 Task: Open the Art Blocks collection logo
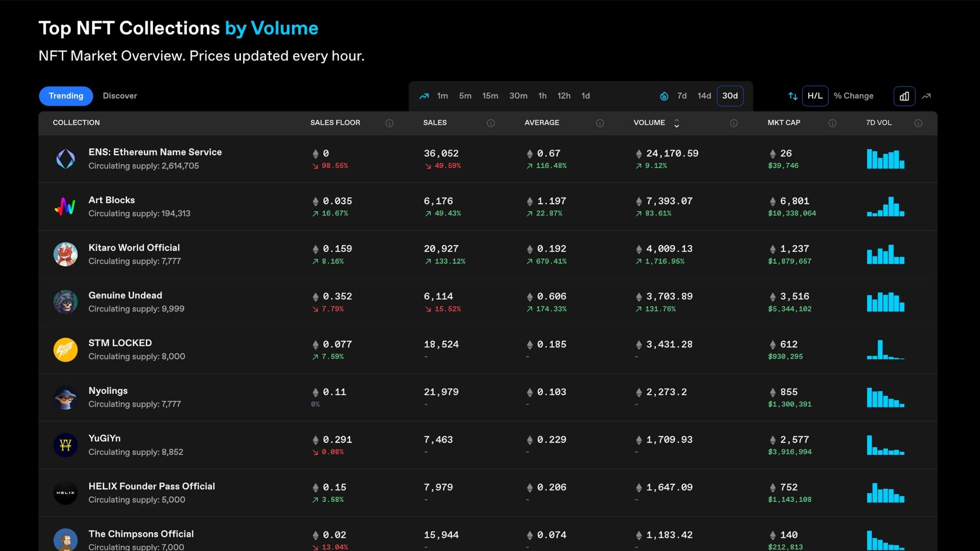click(65, 206)
